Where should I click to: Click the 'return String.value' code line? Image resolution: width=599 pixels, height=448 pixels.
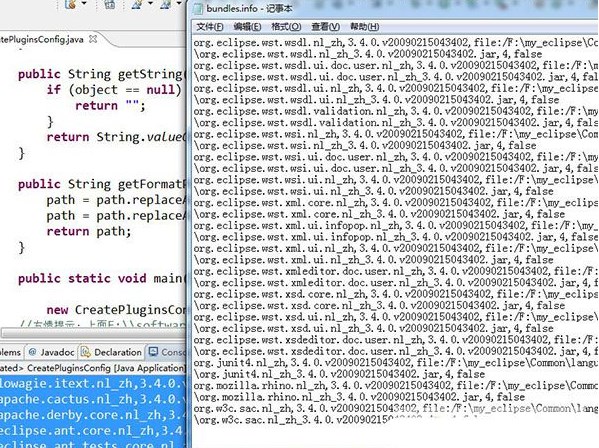[116, 137]
